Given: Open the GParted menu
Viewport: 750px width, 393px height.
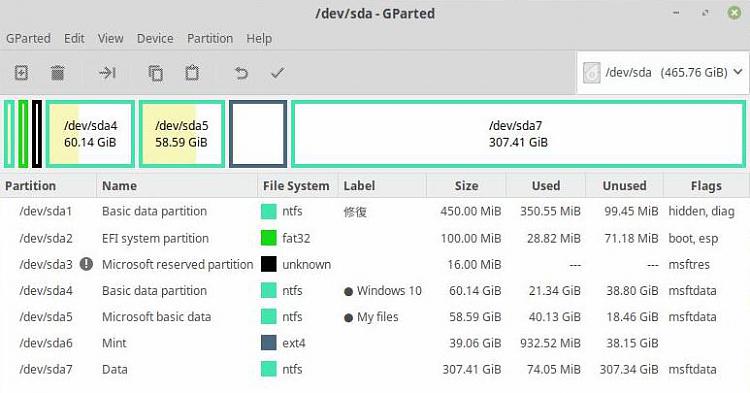Looking at the screenshot, I should tap(28, 38).
